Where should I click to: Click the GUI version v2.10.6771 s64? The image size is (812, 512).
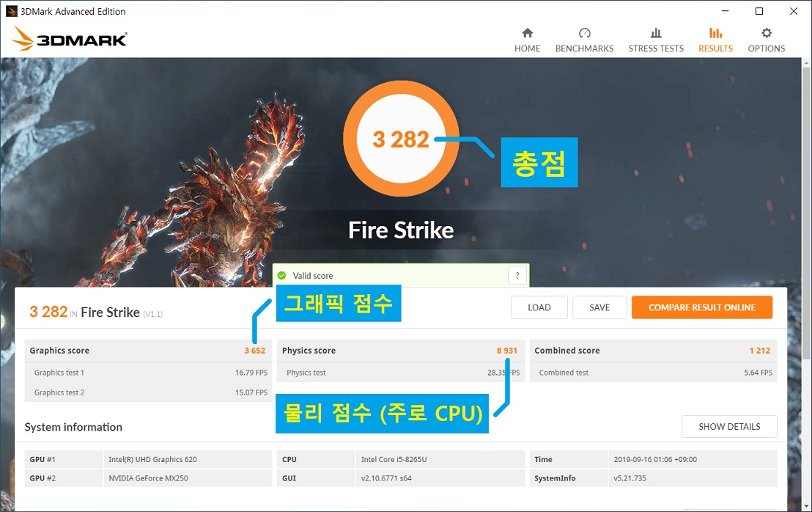(386, 478)
